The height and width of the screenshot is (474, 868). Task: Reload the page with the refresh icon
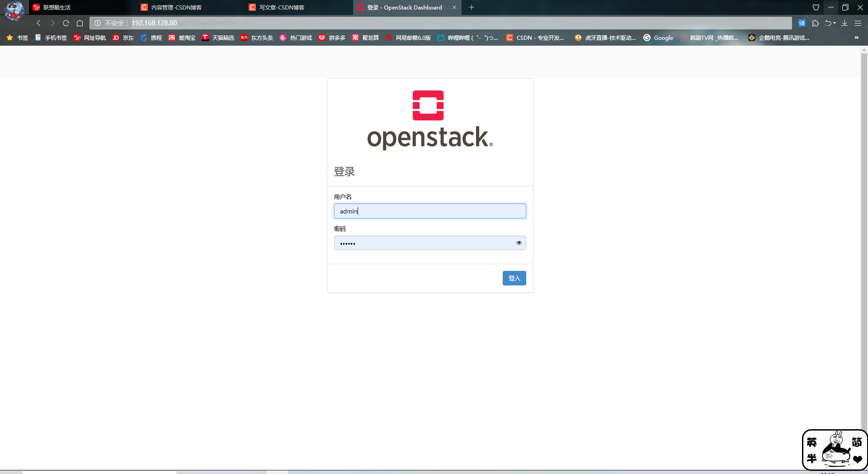[66, 23]
